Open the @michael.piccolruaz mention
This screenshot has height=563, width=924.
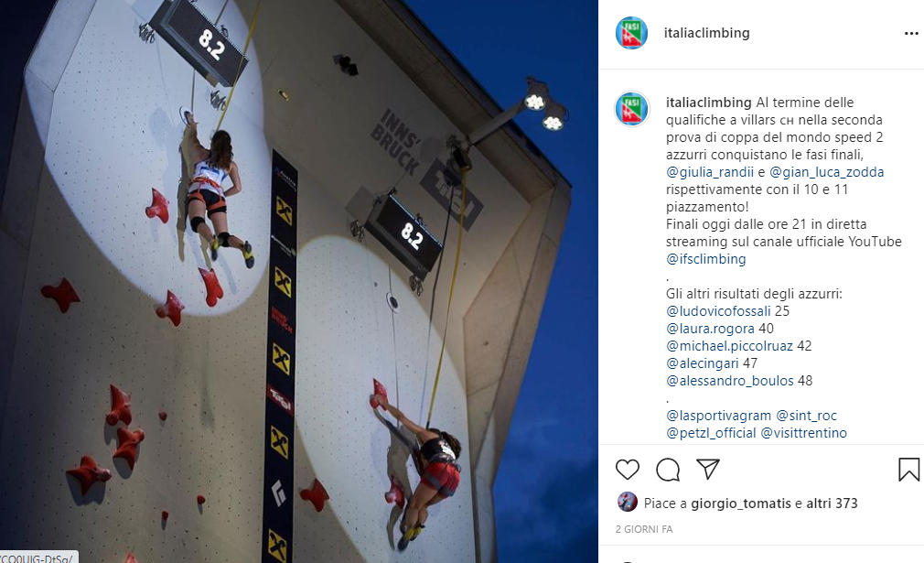(729, 346)
